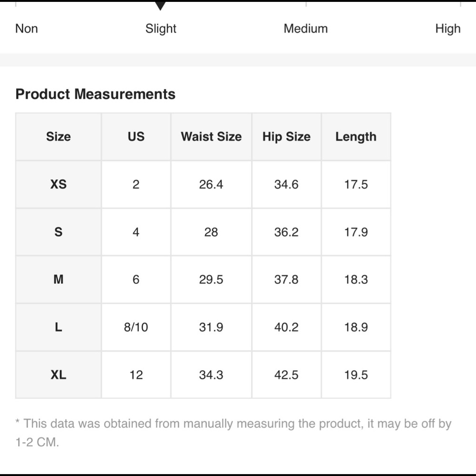Click the 8/10 US size cell
Screen dimensions: 476x476
(136, 327)
